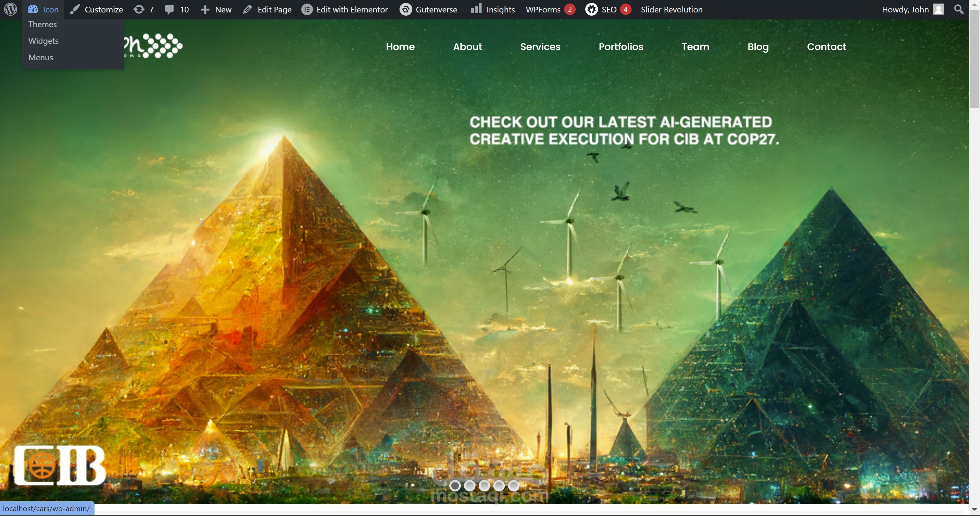
Task: Launch Edit with Elementor
Action: pyautogui.click(x=345, y=10)
